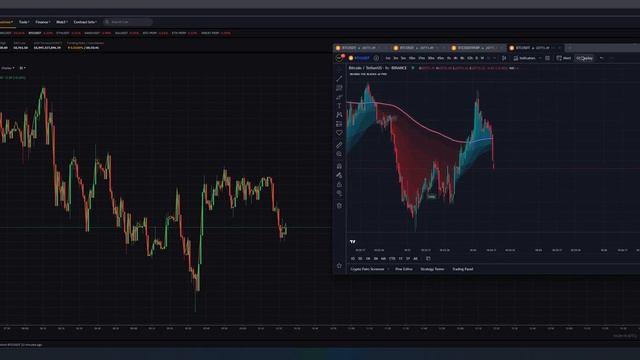640x360 pixels.
Task: Set date range to 1D
Action: 353,258
